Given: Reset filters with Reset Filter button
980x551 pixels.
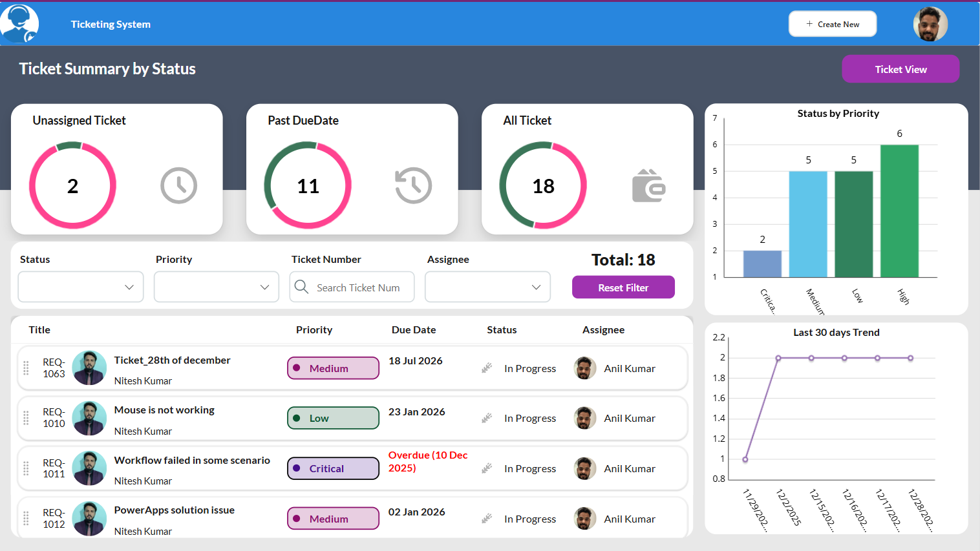Looking at the screenshot, I should point(623,287).
